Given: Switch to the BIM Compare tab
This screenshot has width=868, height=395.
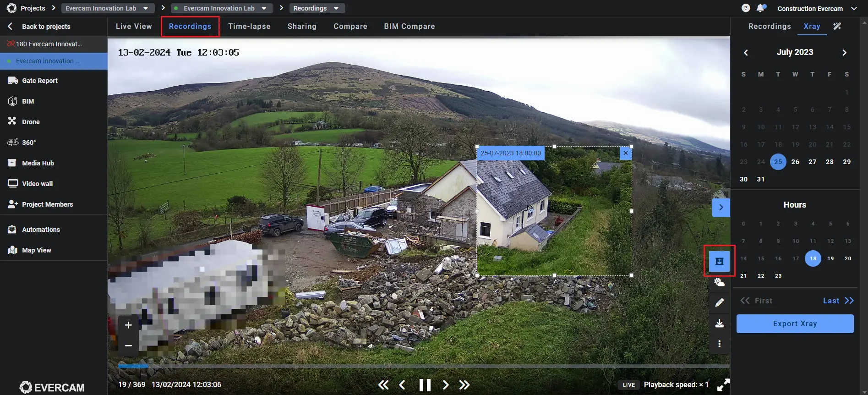Looking at the screenshot, I should [409, 27].
